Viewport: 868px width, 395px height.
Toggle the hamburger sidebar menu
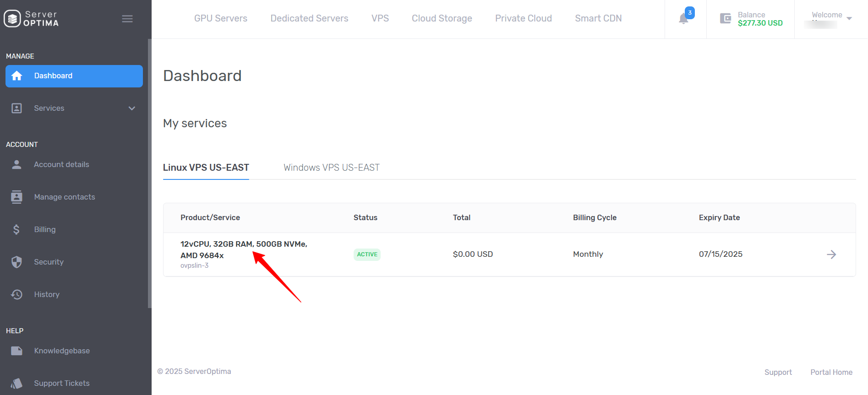point(127,19)
